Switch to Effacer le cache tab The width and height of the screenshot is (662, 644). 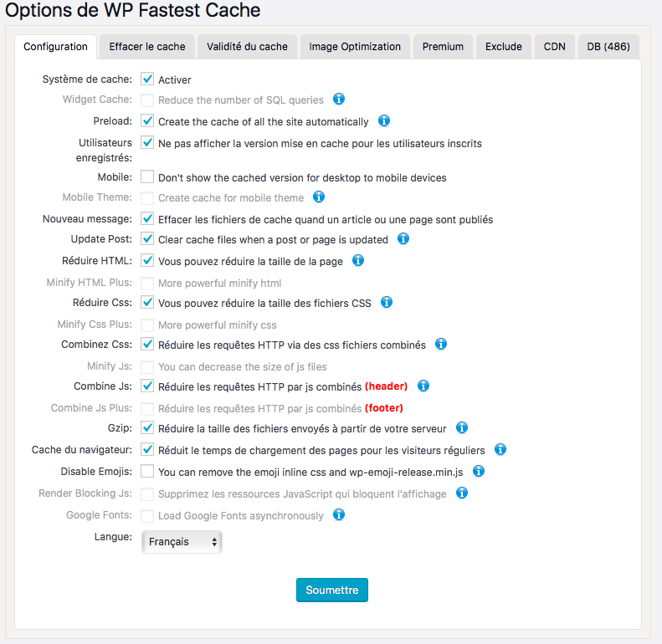click(147, 47)
